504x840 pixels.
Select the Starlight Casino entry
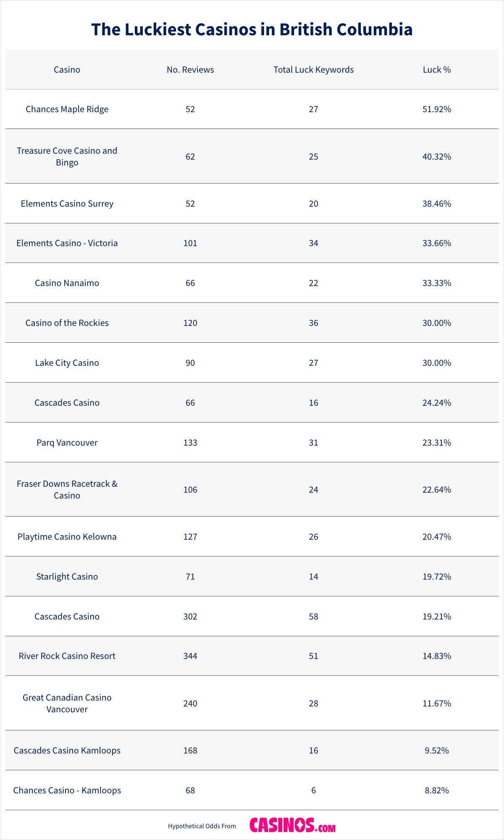tap(67, 577)
